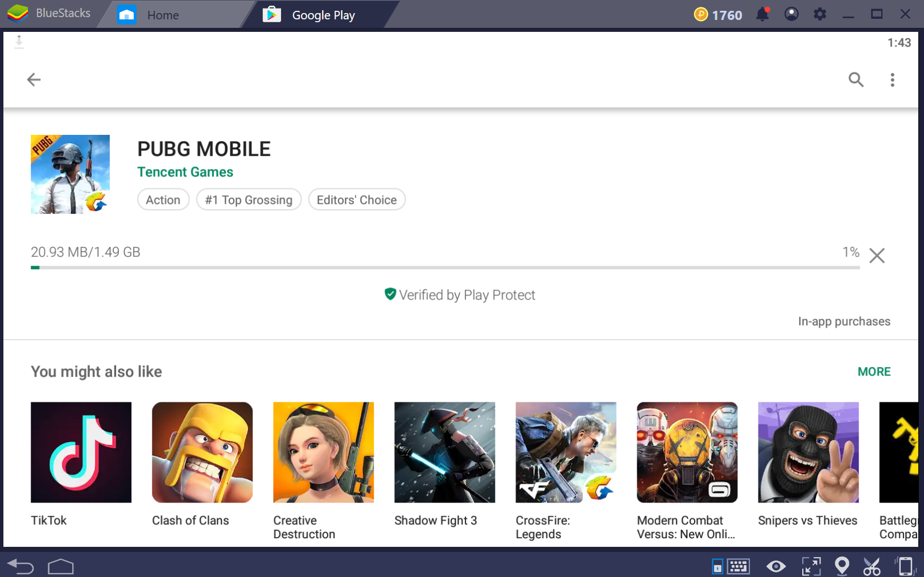Screen dimensions: 924x577
Task: Open the CrossFire: Legends thumbnail
Action: [x=566, y=452]
